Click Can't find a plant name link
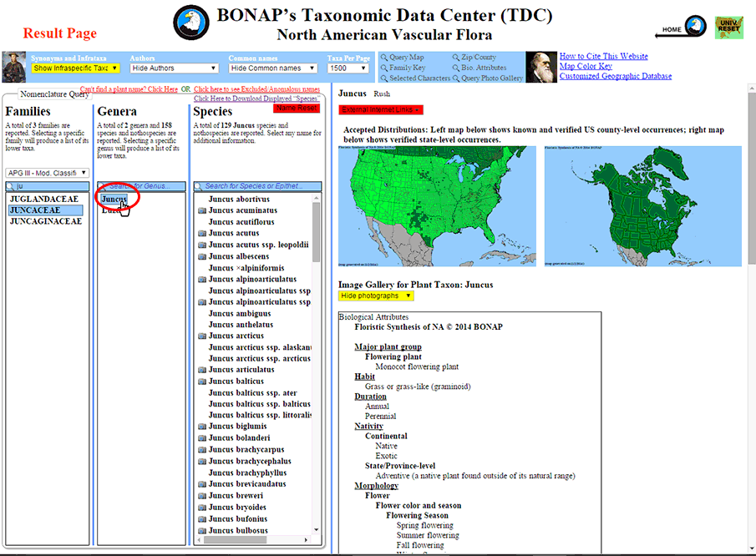756x556 pixels. pos(129,89)
